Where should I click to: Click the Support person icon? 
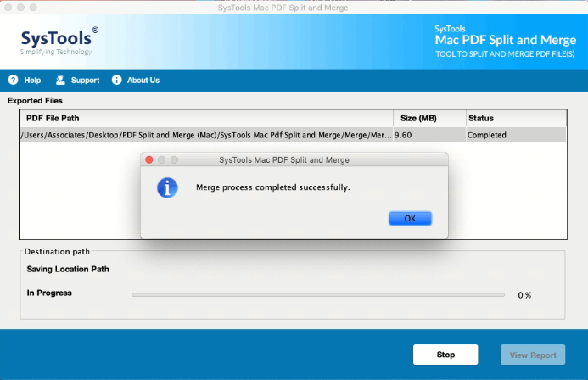pyautogui.click(x=60, y=80)
